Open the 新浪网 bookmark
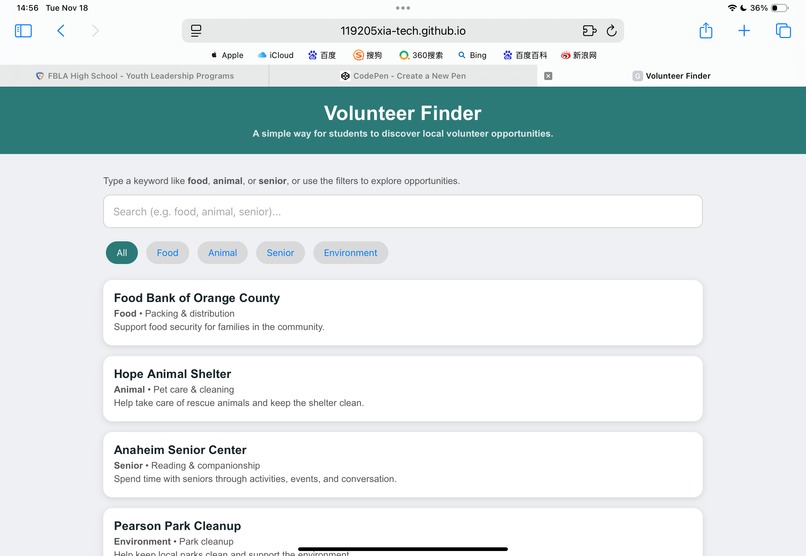The image size is (806, 556). [x=579, y=55]
